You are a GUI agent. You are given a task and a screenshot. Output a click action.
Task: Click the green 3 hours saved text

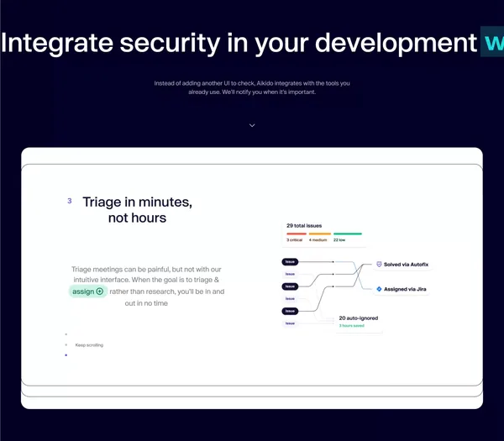pos(352,326)
